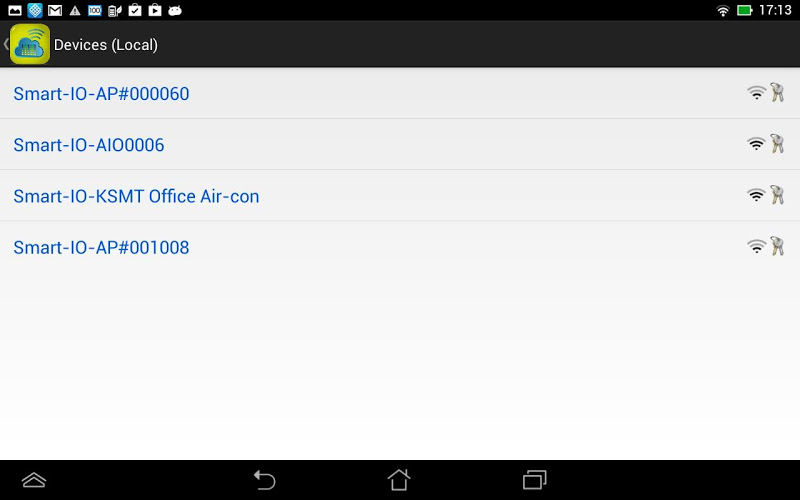Open the Gmail notification in status bar
800x500 pixels.
55,10
